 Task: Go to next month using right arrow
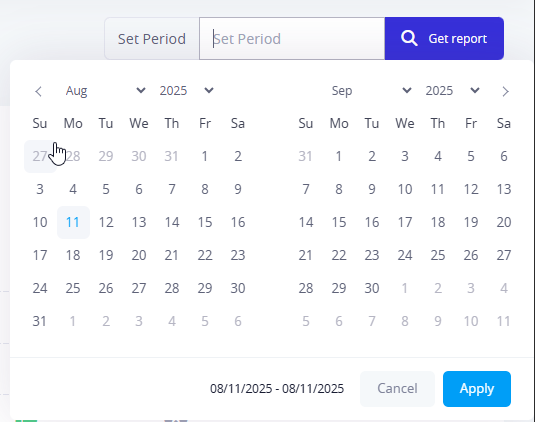505,91
